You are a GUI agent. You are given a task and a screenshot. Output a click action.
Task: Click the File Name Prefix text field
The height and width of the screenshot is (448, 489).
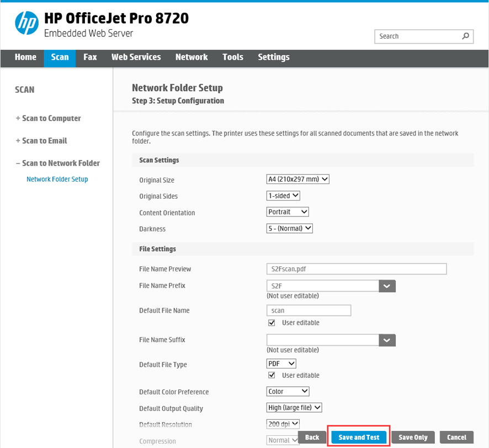pos(323,286)
